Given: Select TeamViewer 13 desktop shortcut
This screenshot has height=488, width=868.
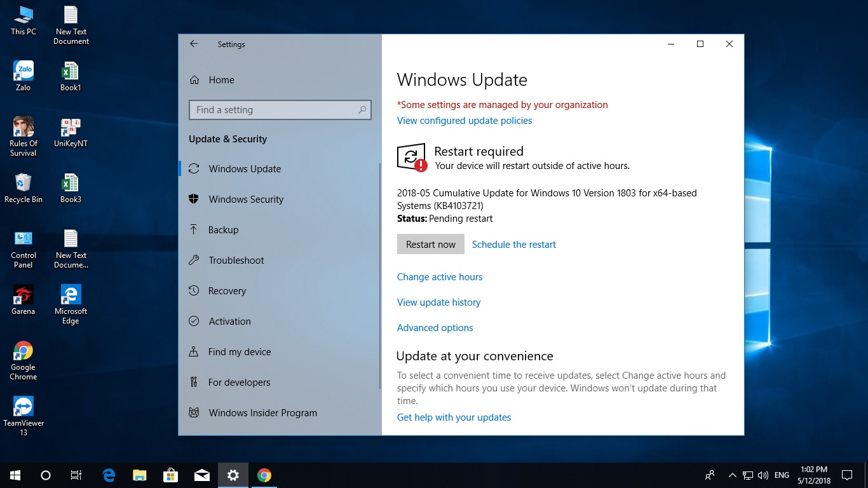Looking at the screenshot, I should point(24,417).
